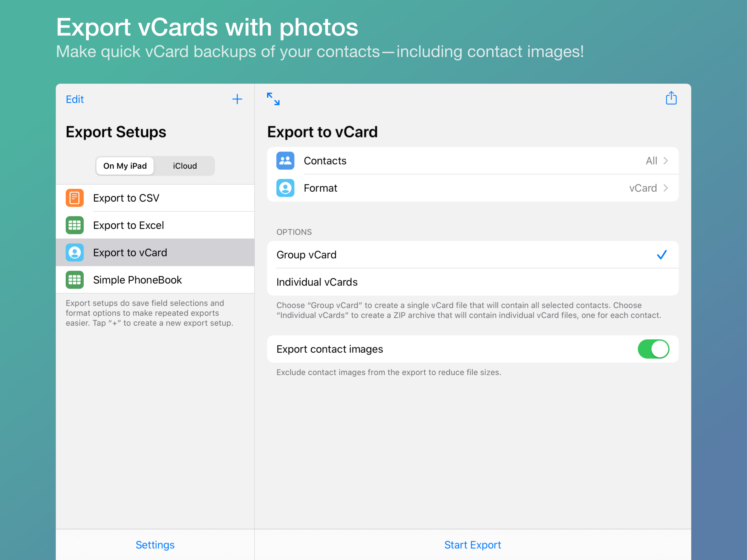
Task: Tap the expand arrows fullscreen icon
Action: [x=273, y=99]
